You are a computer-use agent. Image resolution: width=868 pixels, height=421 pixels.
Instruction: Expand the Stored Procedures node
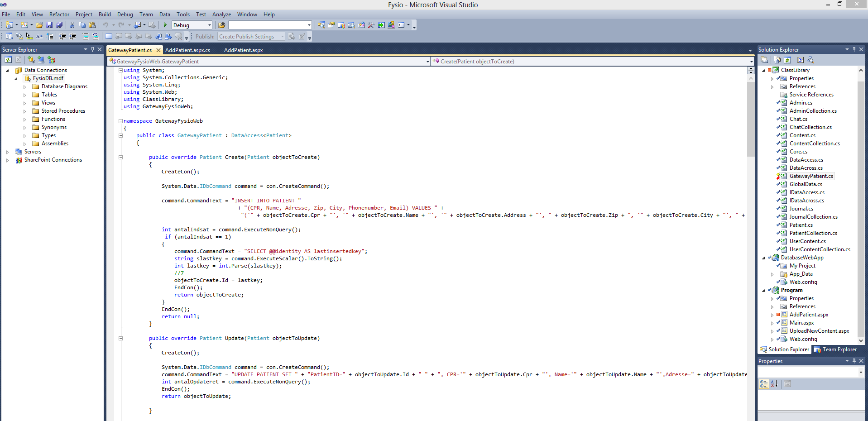25,111
